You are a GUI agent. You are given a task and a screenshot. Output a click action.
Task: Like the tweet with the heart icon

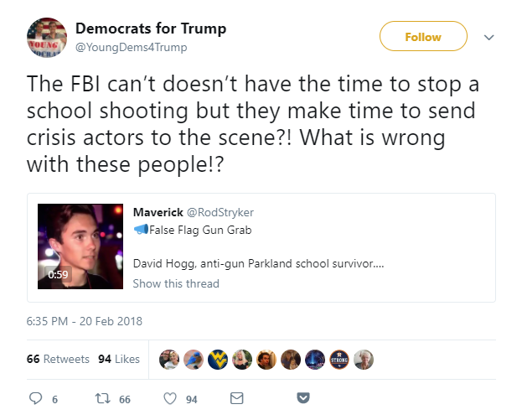(x=170, y=398)
